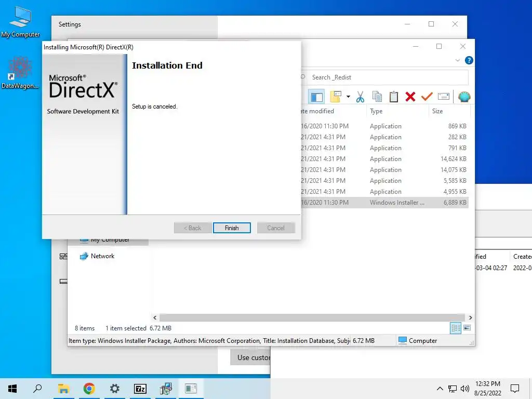Click the Created column header in background window

pyautogui.click(x=522, y=257)
